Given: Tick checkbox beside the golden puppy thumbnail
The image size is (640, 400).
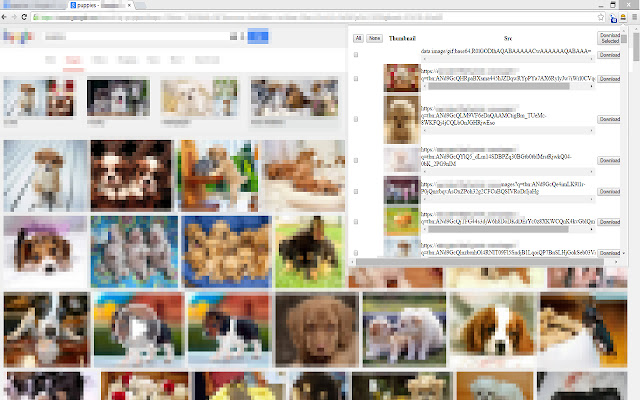Looking at the screenshot, I should [x=356, y=118].
